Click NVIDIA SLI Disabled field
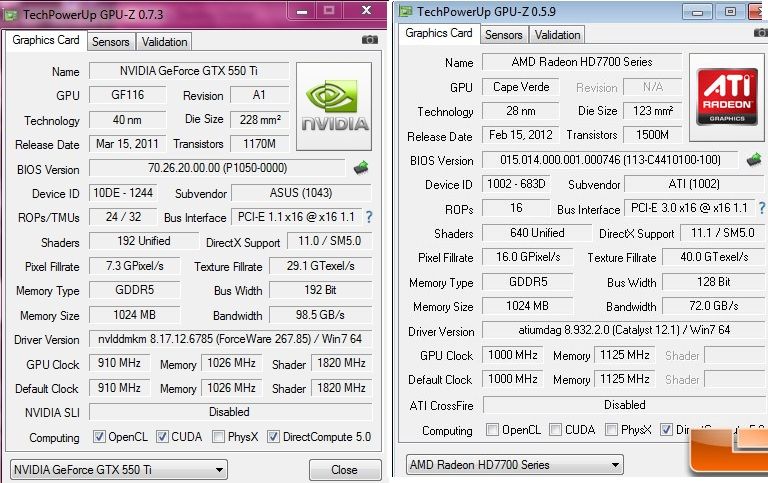The image size is (768, 483). click(230, 412)
